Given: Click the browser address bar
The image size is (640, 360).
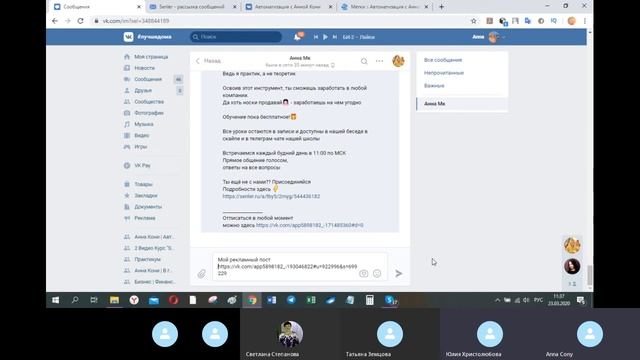Looking at the screenshot, I should pyautogui.click(x=282, y=21).
